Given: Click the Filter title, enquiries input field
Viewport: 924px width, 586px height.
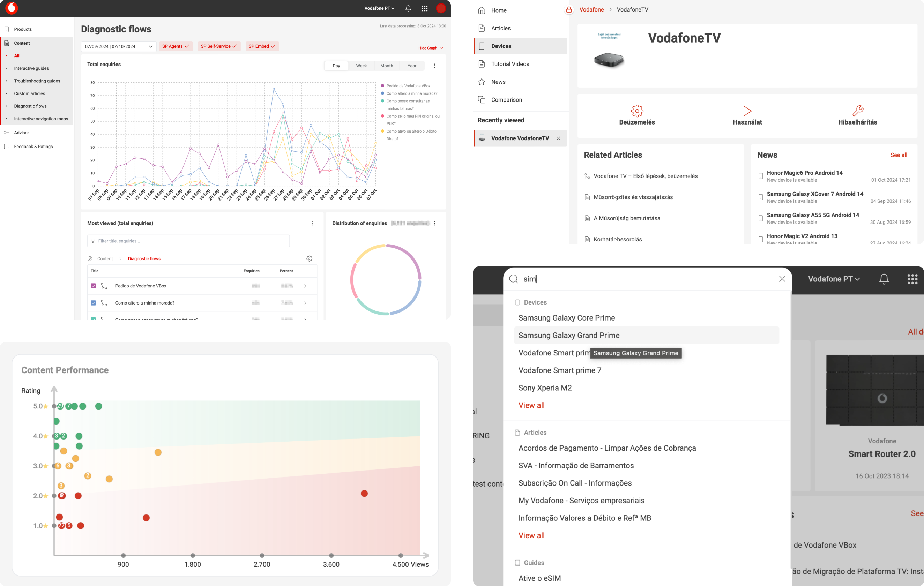Looking at the screenshot, I should 188,241.
